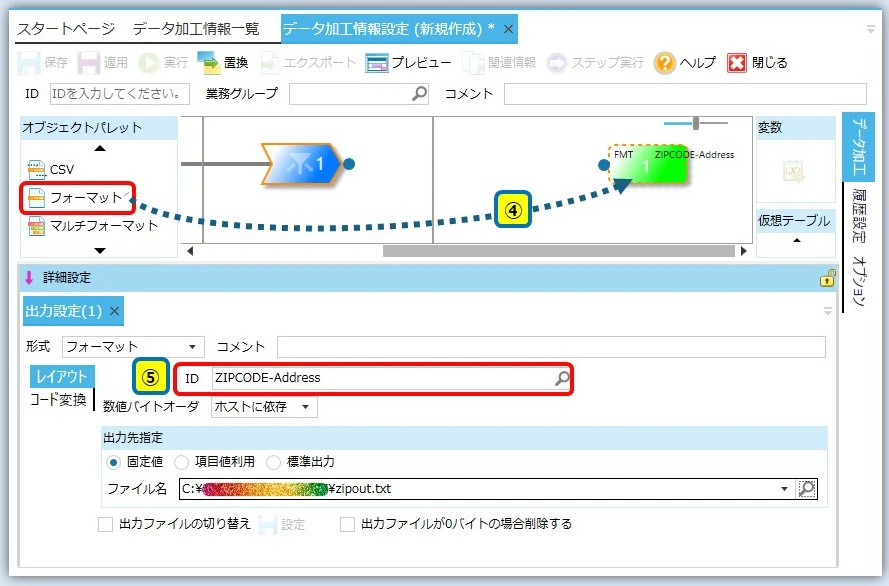Click the 実行 (Run) toolbar icon
Viewport: 889px width, 586px height.
coord(149,63)
